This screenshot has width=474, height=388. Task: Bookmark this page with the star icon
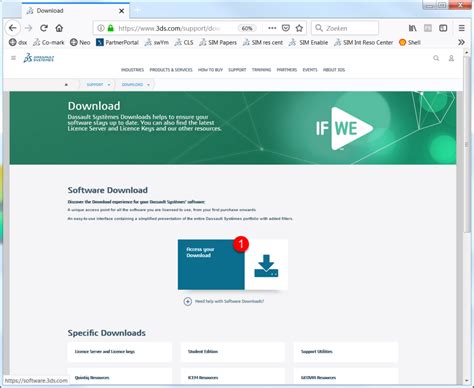pyautogui.click(x=299, y=28)
